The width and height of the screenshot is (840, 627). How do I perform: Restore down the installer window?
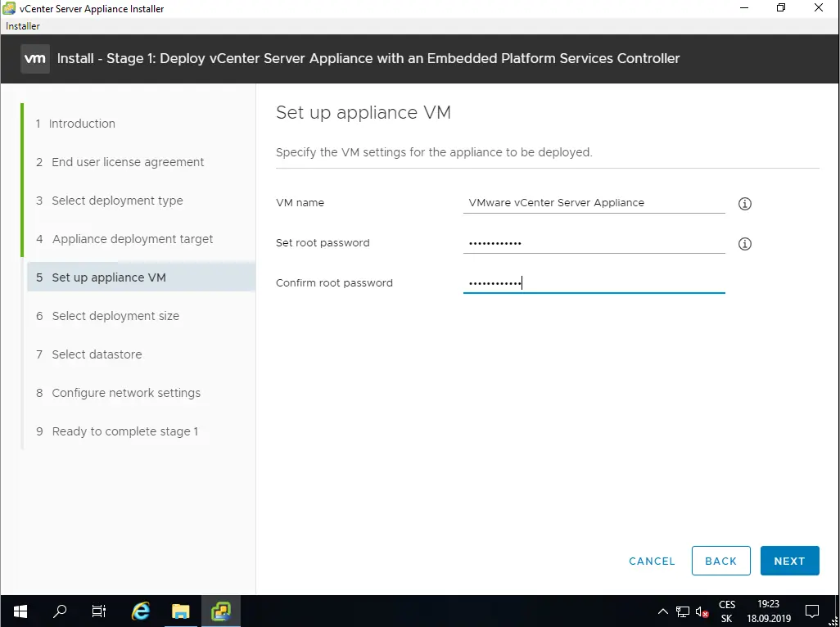point(781,8)
